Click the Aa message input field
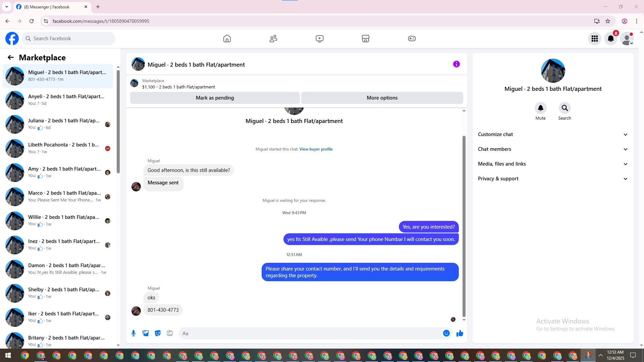This screenshot has width=644, height=362. [x=309, y=333]
